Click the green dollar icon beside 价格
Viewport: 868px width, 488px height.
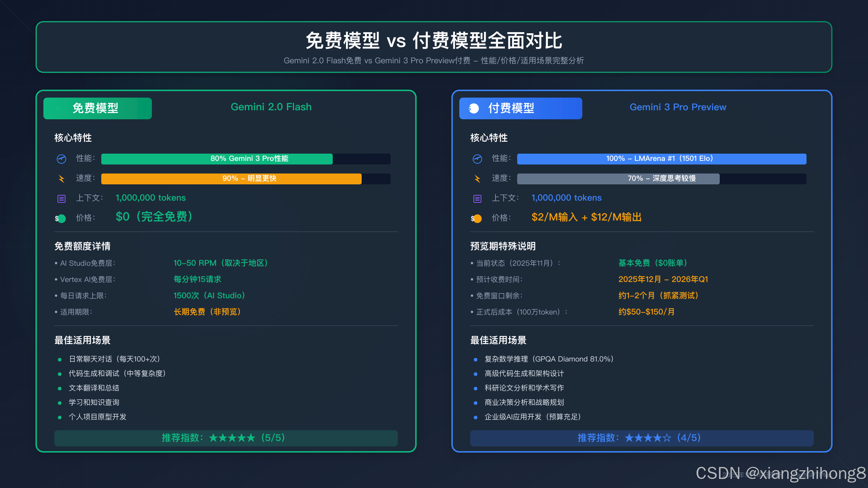click(61, 218)
